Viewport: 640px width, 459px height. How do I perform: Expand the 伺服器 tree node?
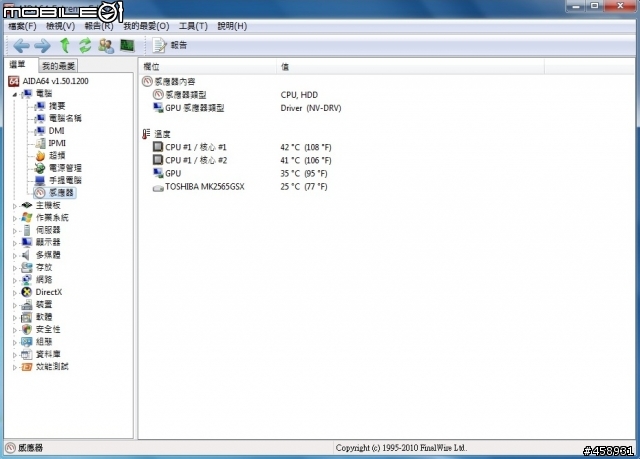[14, 231]
